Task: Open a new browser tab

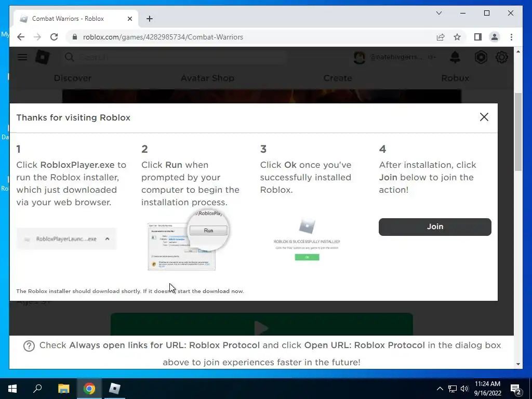Action: 149,19
